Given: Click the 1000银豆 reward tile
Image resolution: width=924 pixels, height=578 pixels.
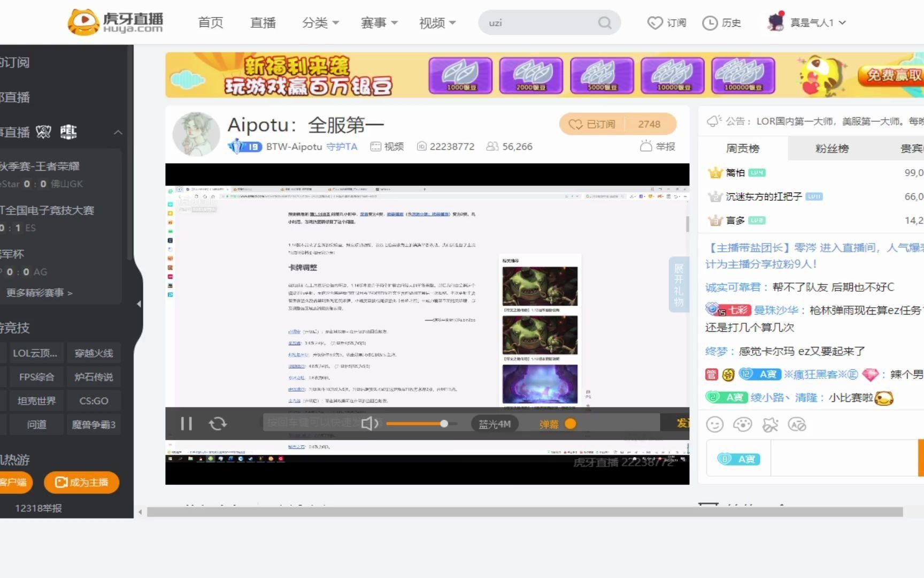Looking at the screenshot, I should pyautogui.click(x=460, y=75).
